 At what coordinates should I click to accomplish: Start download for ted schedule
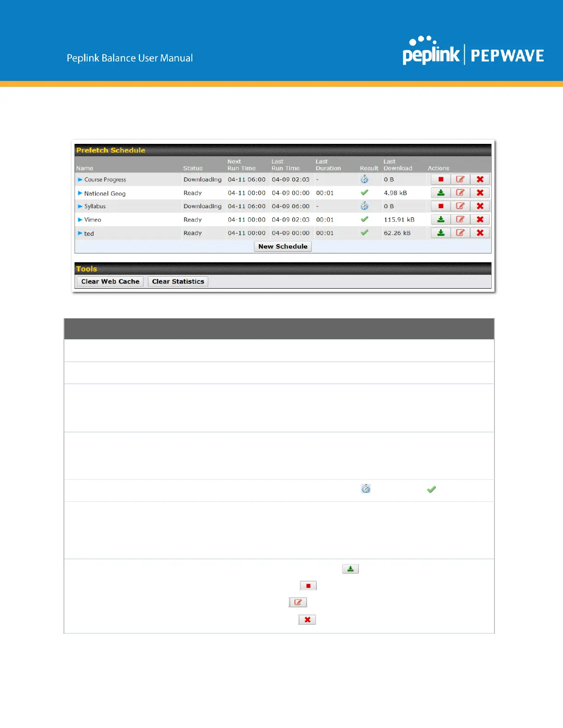(441, 233)
